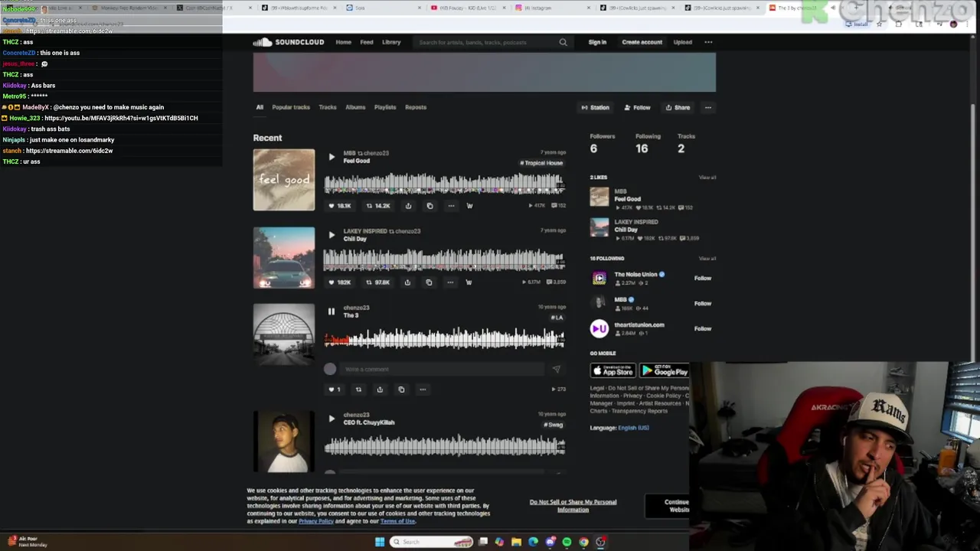980x551 pixels.
Task: Switch to Reposts tab
Action: (x=416, y=107)
